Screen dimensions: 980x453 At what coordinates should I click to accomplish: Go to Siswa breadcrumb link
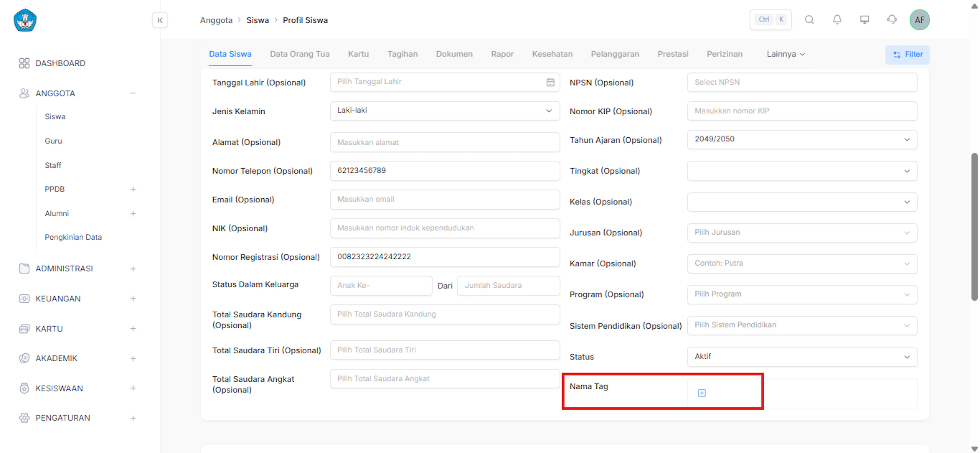[258, 20]
